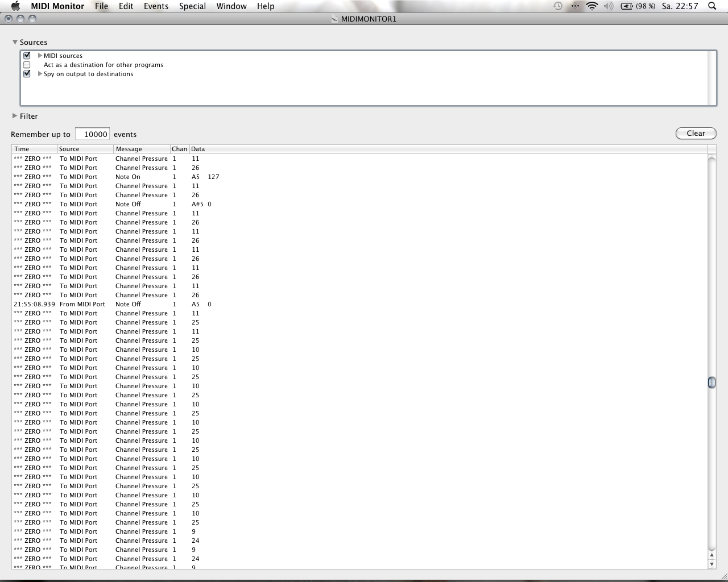
Task: Click the Time column header
Action: point(35,149)
